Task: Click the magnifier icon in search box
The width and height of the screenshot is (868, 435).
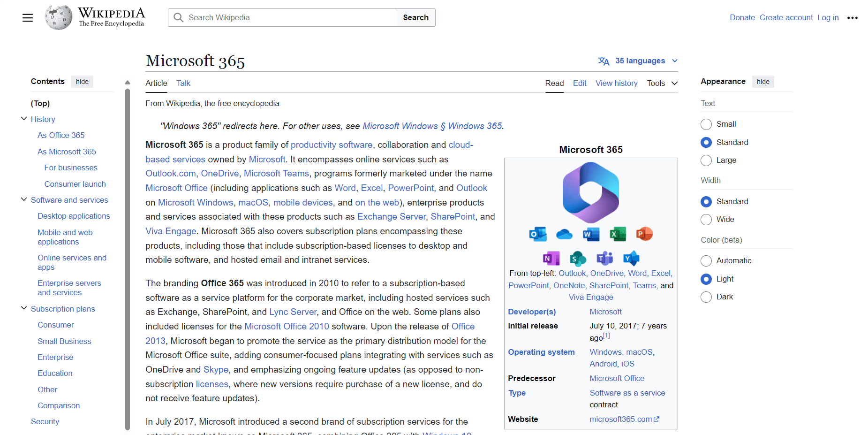Action: [178, 17]
